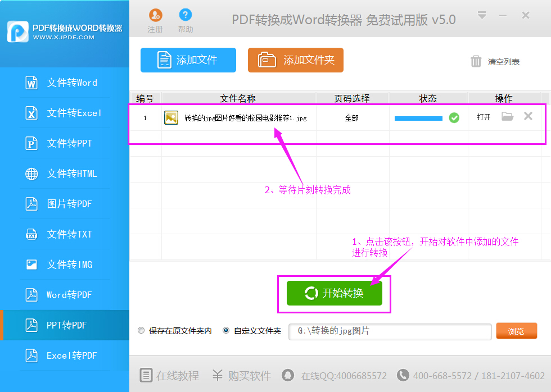Click the 文件转Excel X icon
The image size is (551, 392).
(x=31, y=113)
